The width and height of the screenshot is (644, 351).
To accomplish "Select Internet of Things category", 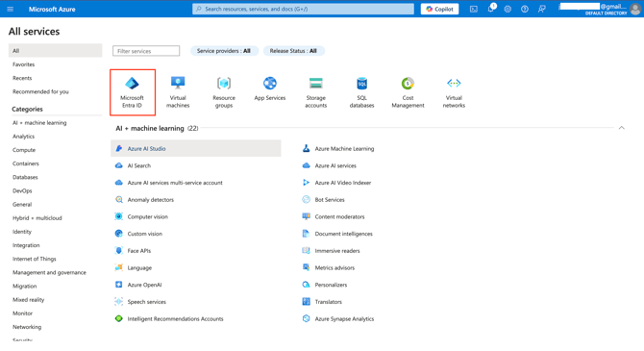I will 34,259.
